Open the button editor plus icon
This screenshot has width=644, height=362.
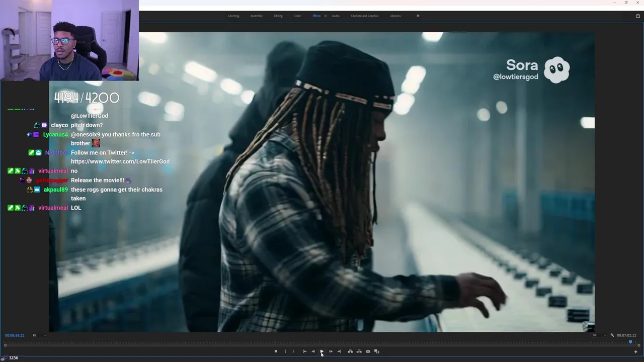pyautogui.click(x=635, y=352)
